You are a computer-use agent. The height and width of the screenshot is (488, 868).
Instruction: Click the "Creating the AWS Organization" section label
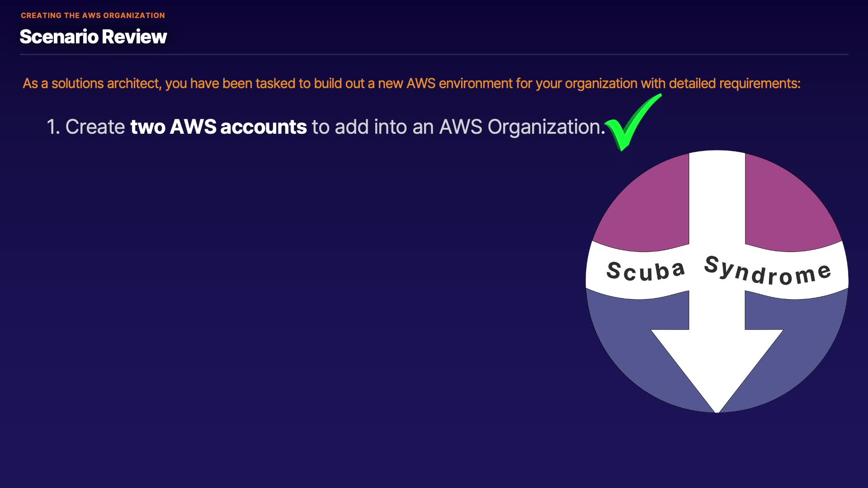coord(93,15)
